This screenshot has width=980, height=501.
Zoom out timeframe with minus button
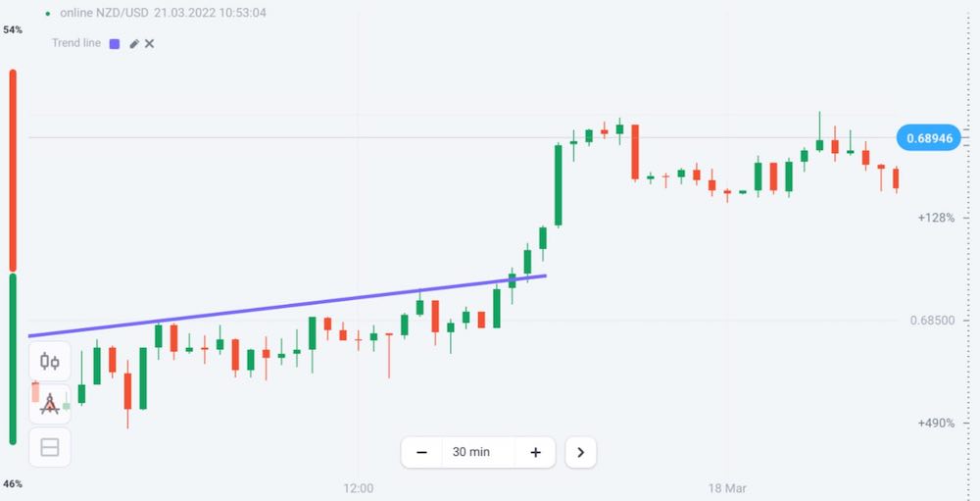point(422,452)
